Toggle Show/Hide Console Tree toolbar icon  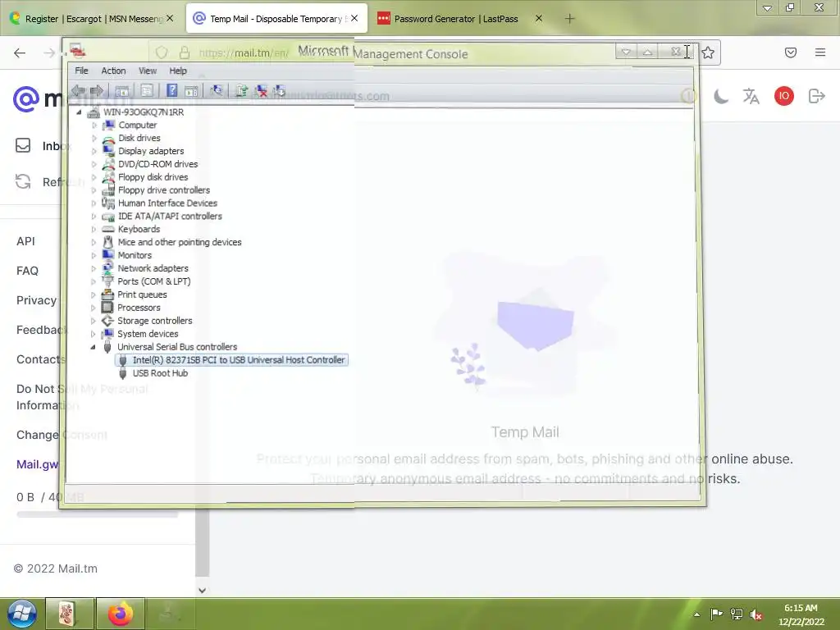(x=122, y=90)
